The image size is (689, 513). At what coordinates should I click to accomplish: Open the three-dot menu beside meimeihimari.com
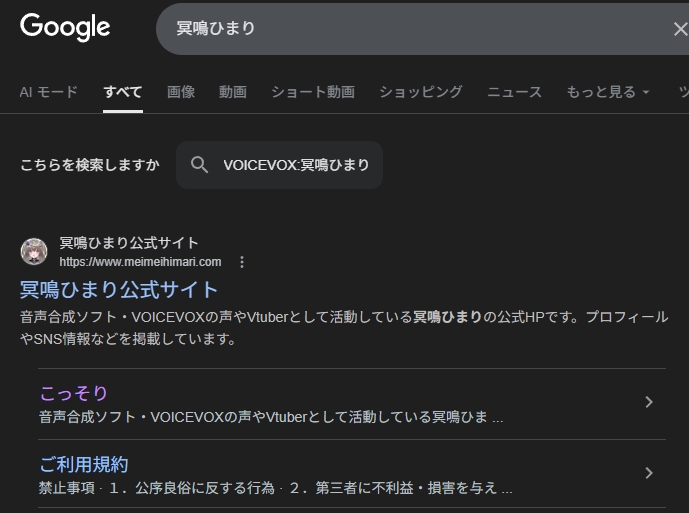tap(241, 262)
